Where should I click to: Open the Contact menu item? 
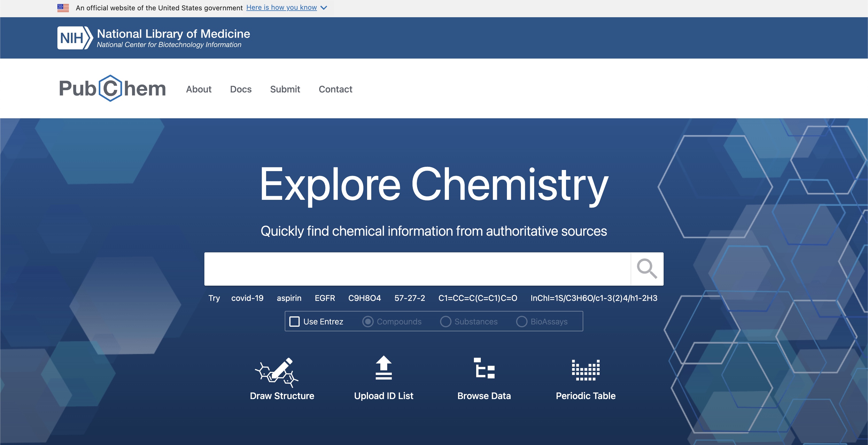pyautogui.click(x=336, y=89)
